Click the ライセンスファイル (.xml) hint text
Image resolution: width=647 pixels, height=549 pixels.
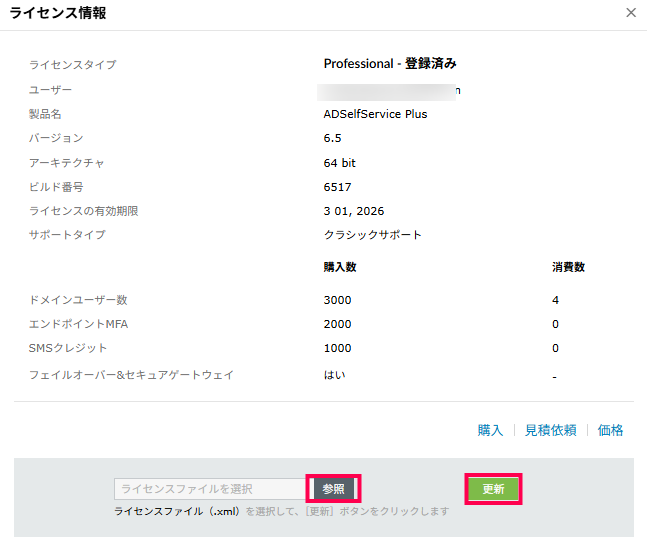(177, 511)
